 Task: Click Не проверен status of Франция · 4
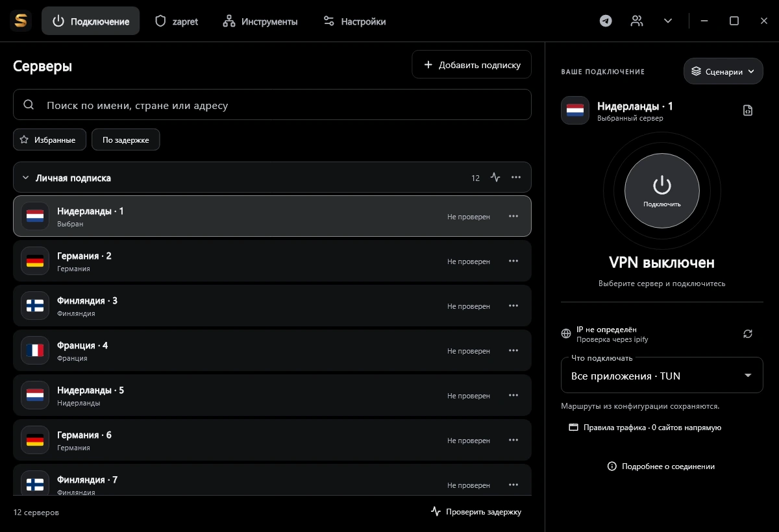469,351
